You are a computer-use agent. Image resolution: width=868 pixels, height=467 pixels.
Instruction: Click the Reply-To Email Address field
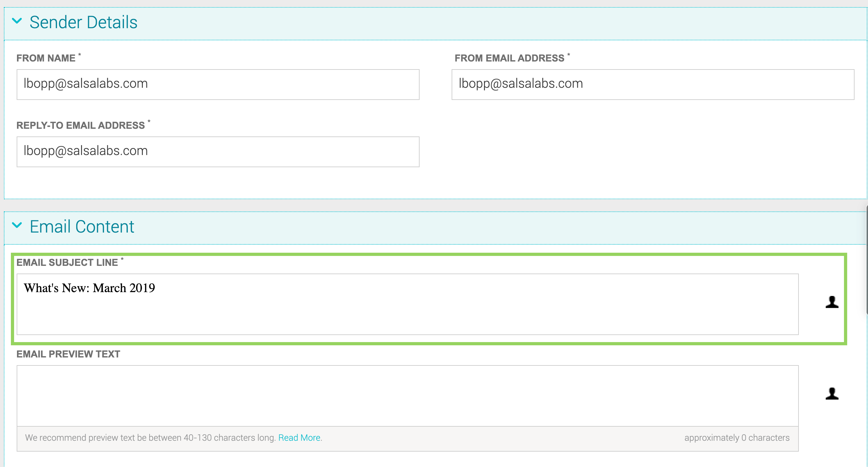218,152
